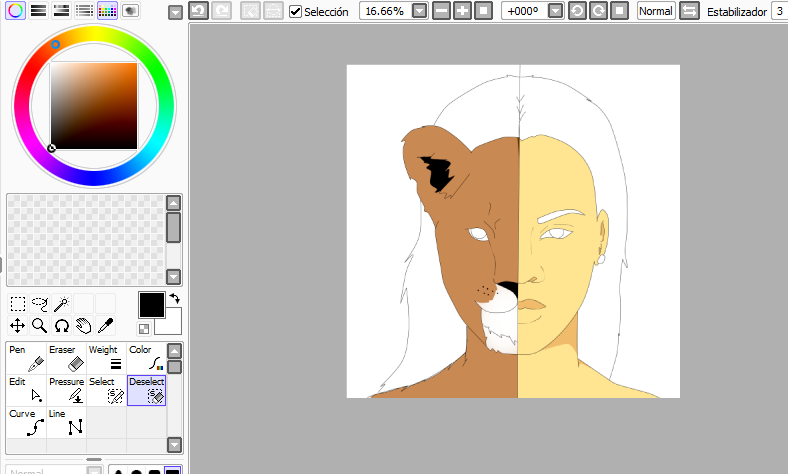
Task: Select the rotate view tool
Action: 62,326
